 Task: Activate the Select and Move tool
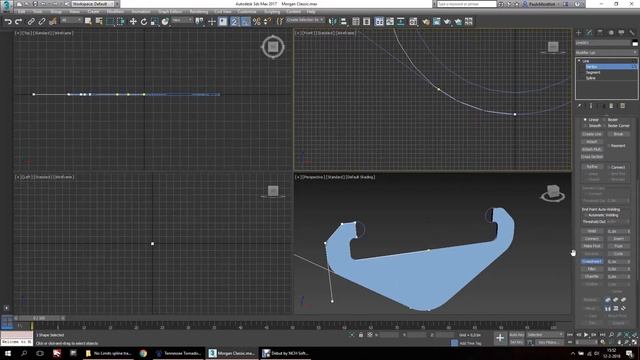coord(133,22)
